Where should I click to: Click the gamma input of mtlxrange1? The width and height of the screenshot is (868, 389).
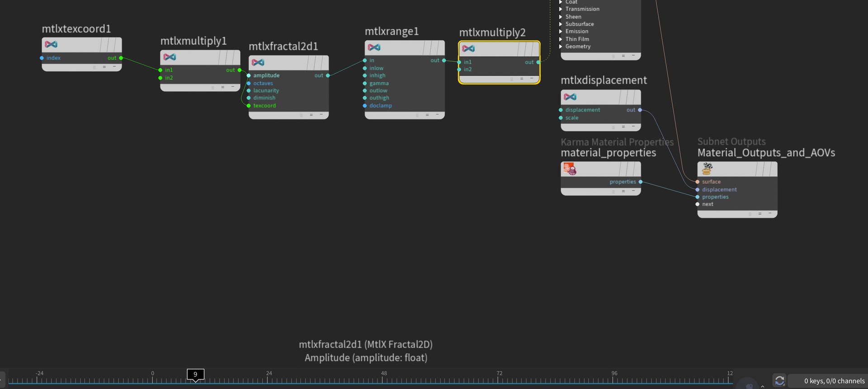coord(365,83)
